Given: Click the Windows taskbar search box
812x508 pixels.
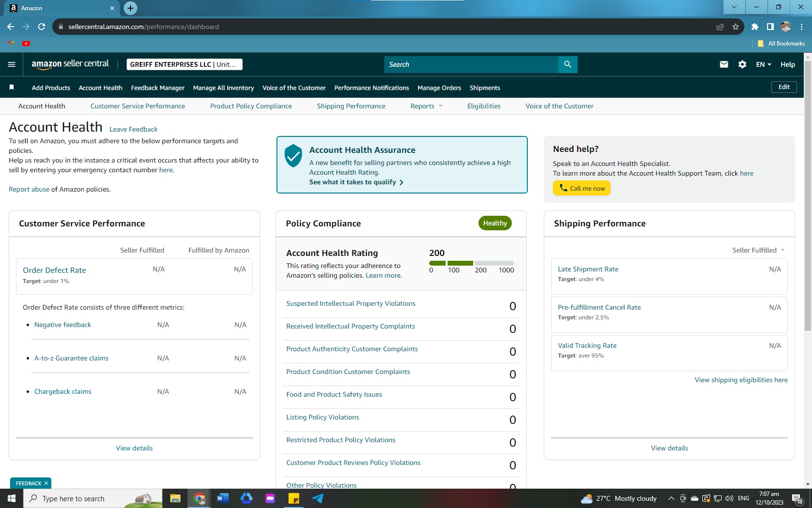Looking at the screenshot, I should point(93,498).
